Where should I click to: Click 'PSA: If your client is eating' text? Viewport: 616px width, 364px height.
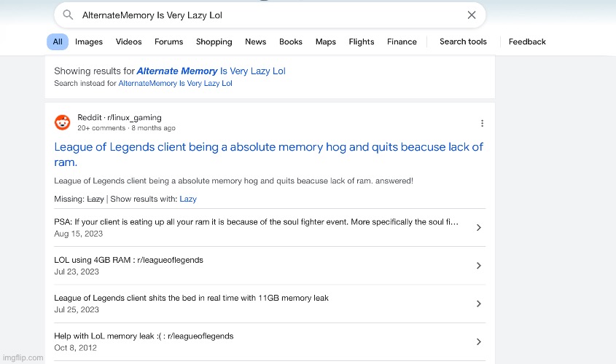(256, 222)
